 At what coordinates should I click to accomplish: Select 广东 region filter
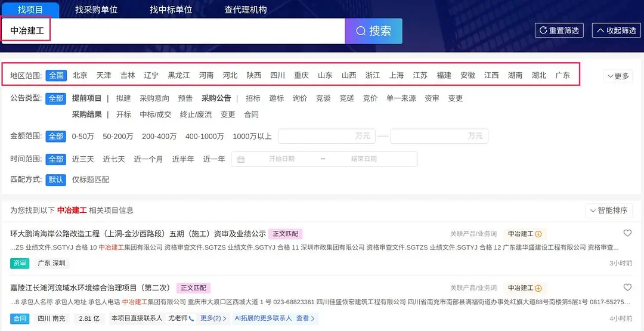pos(563,76)
